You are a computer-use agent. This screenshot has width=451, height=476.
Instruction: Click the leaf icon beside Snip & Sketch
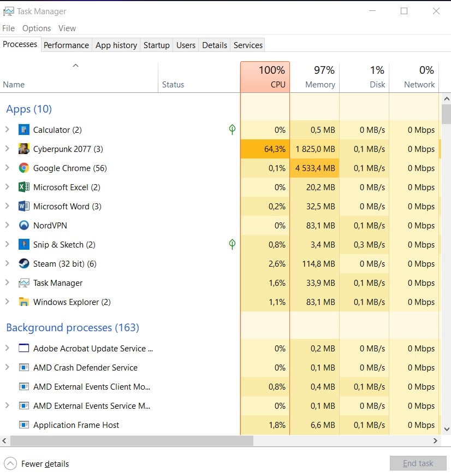[232, 244]
